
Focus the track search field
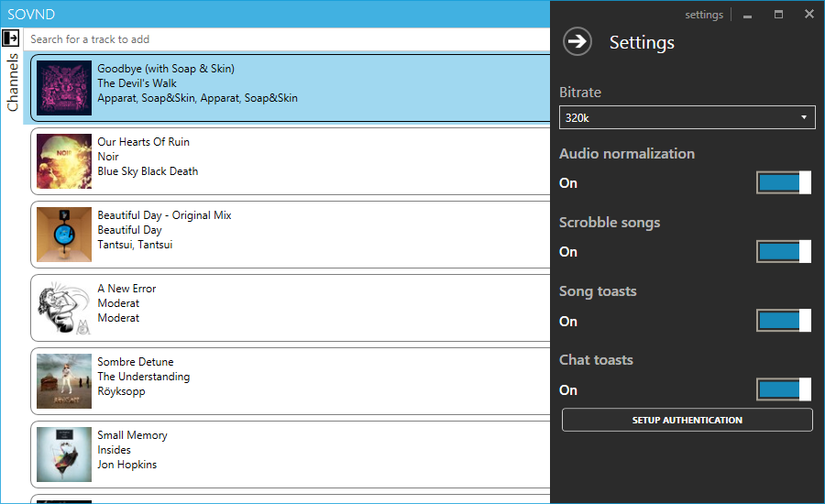pos(284,39)
